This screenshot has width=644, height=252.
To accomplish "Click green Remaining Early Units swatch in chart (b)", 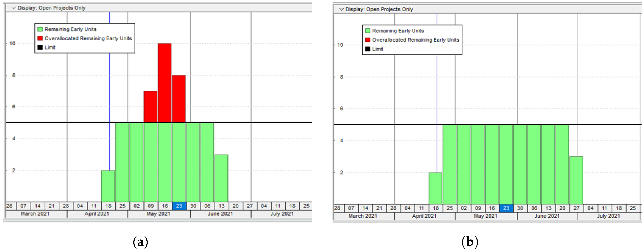I will coord(368,31).
